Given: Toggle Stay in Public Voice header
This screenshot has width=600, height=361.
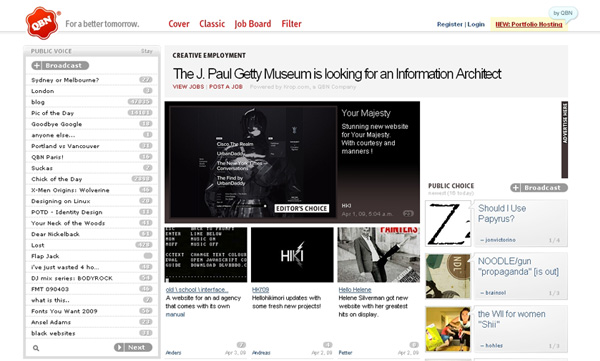Looking at the screenshot, I should pos(147,51).
